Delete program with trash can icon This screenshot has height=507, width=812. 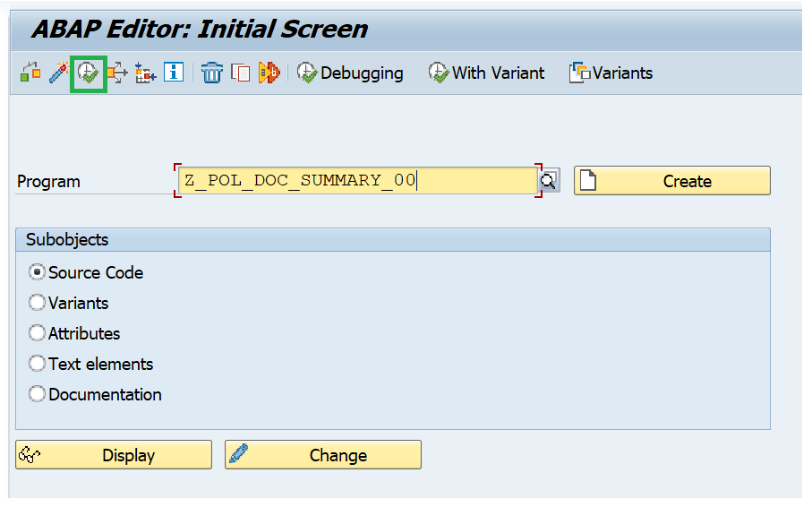(x=212, y=73)
